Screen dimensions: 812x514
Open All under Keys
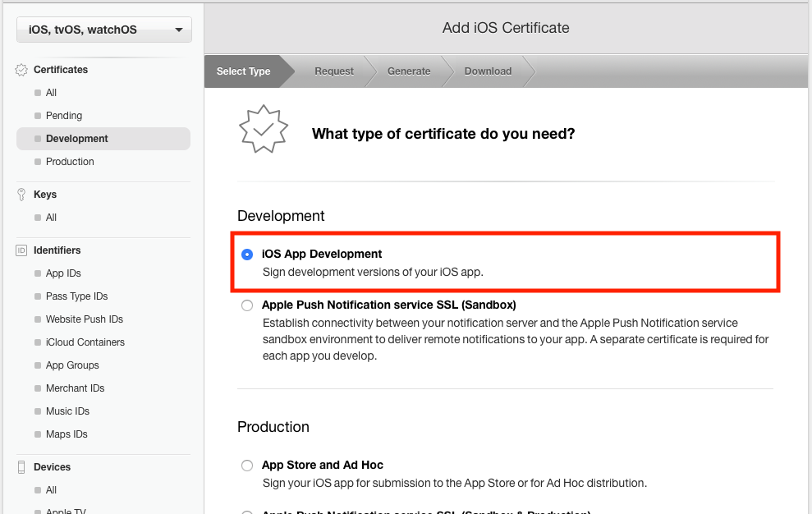point(51,218)
